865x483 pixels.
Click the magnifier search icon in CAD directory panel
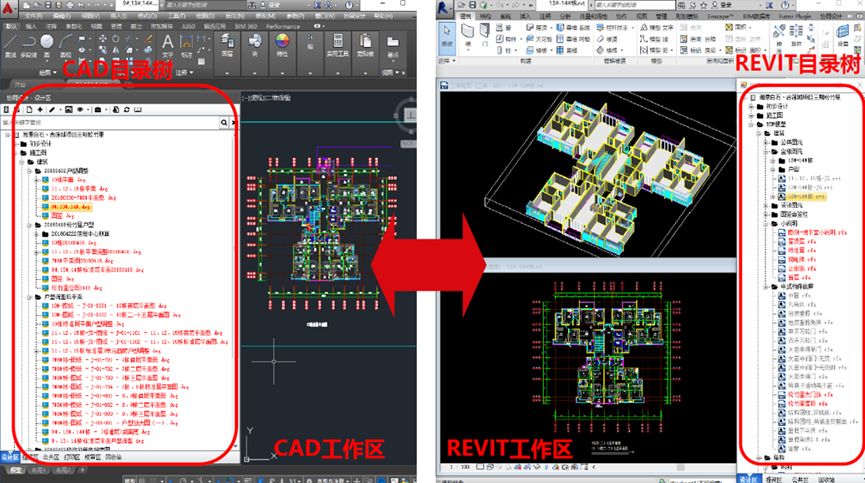coord(224,122)
